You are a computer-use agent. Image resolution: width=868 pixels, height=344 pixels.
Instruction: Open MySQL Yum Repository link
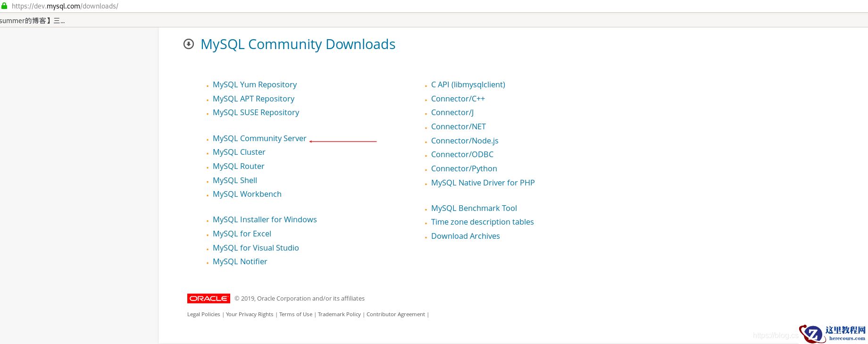click(x=255, y=84)
